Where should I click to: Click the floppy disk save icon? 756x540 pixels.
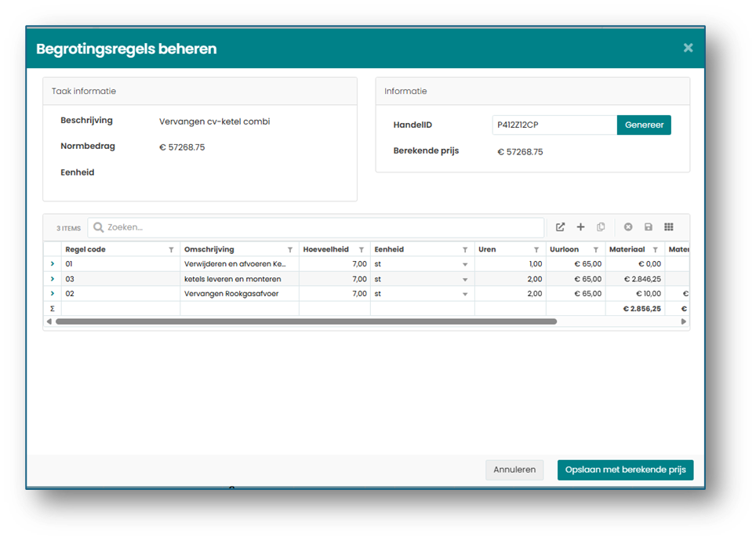[649, 227]
